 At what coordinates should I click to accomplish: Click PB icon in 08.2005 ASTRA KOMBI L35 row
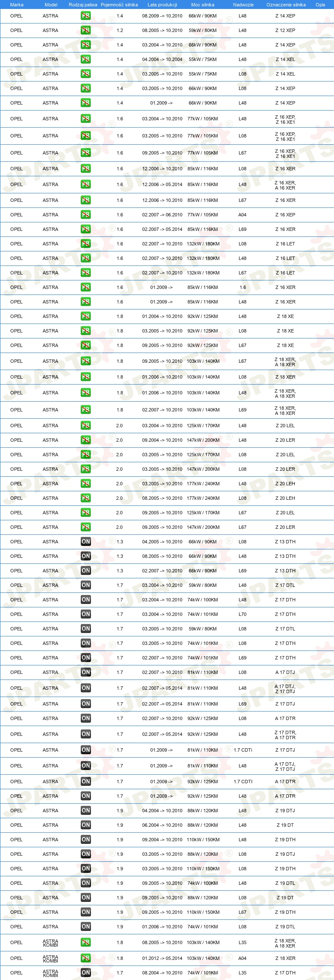[85, 942]
